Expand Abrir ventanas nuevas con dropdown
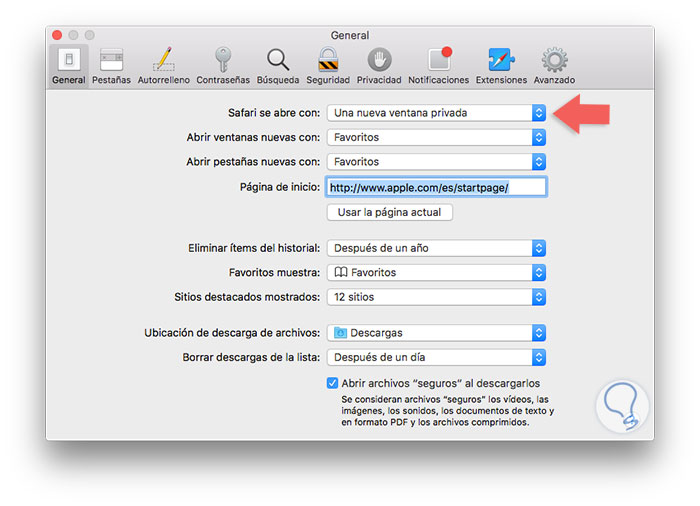Viewport: 700px width, 506px height. coord(436,137)
